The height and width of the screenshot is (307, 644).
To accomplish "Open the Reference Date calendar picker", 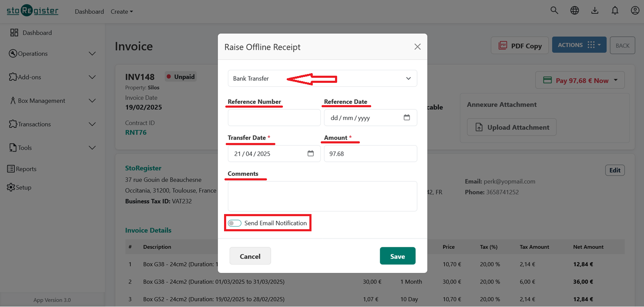I will coord(406,118).
